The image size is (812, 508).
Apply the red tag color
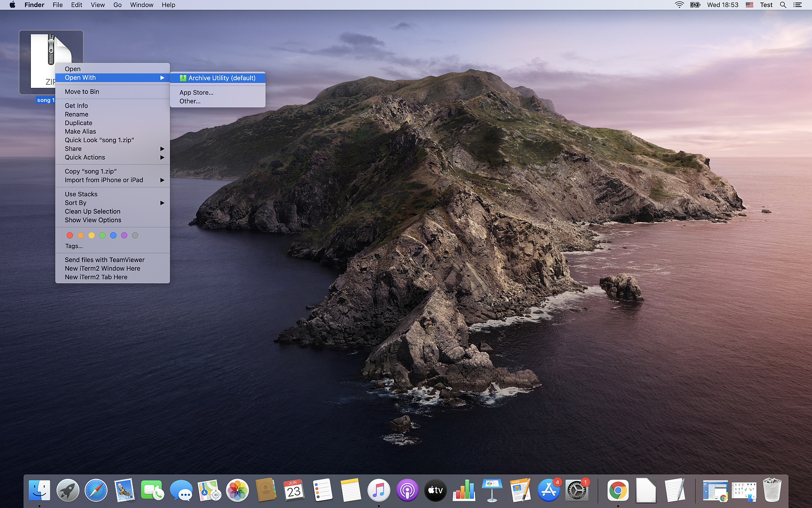(x=70, y=235)
